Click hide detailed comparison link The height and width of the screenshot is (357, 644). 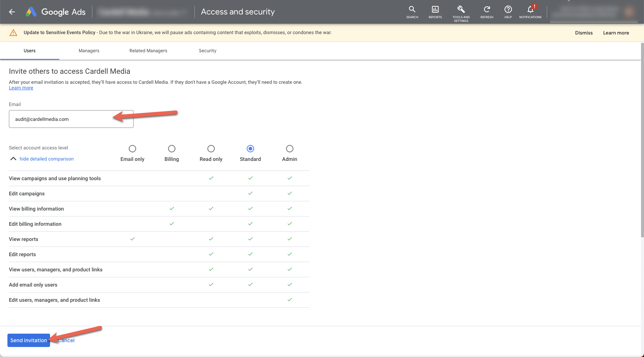point(47,159)
